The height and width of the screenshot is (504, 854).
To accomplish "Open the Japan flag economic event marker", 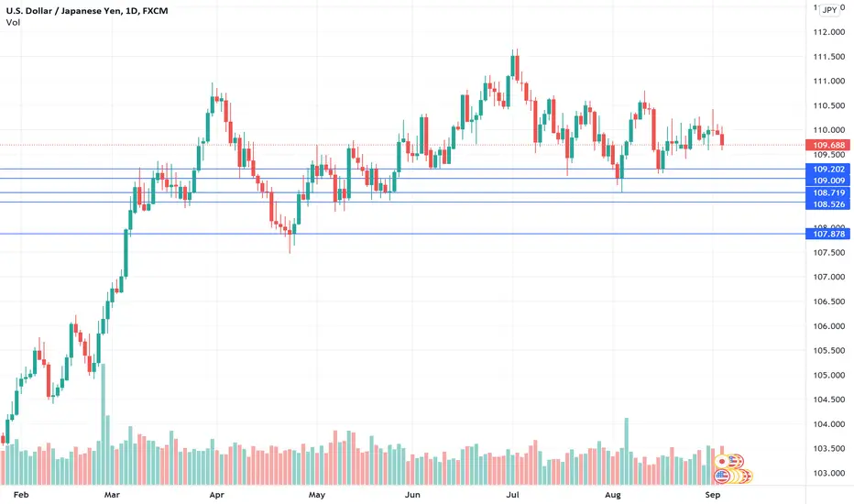I will (x=722, y=462).
